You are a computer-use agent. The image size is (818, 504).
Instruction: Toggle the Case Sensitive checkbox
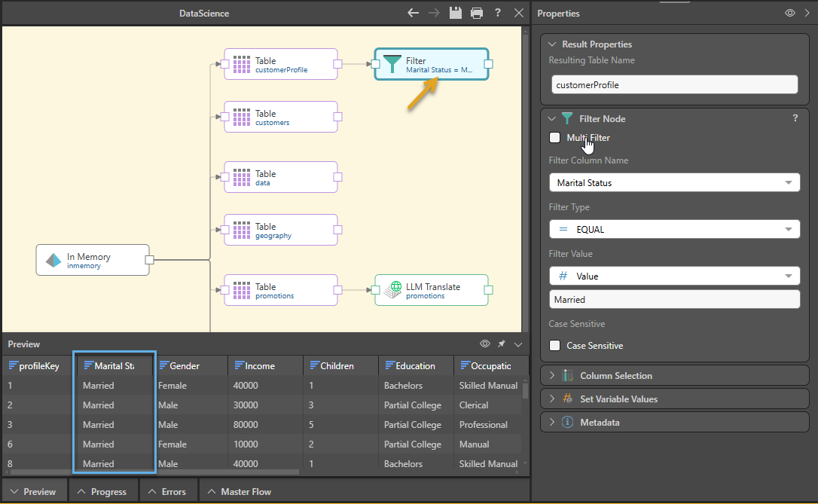click(x=555, y=346)
